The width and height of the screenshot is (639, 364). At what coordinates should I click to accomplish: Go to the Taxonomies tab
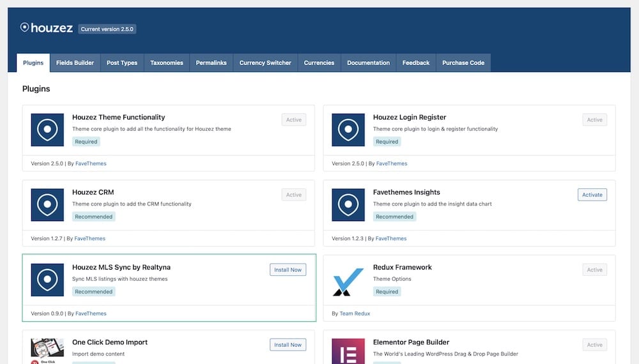click(167, 63)
